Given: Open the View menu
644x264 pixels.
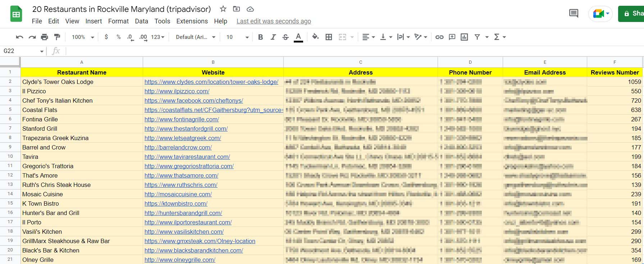Looking at the screenshot, I should pyautogui.click(x=72, y=21).
